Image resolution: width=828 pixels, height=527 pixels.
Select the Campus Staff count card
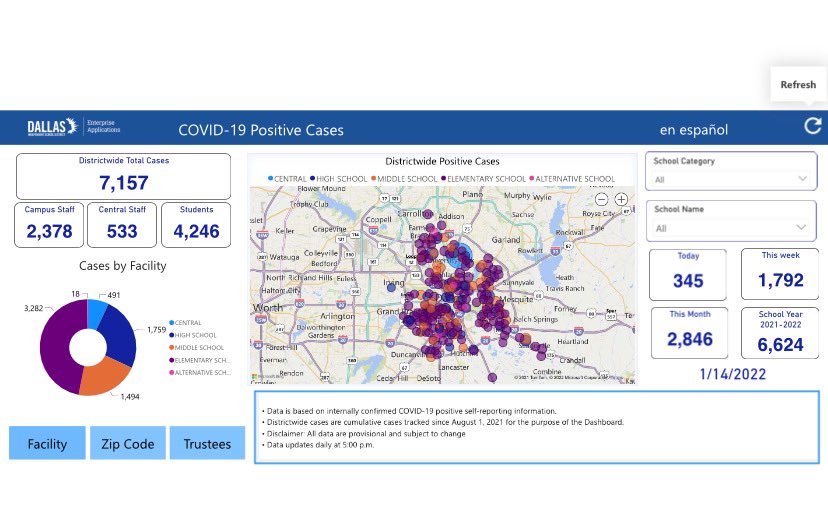coord(49,225)
